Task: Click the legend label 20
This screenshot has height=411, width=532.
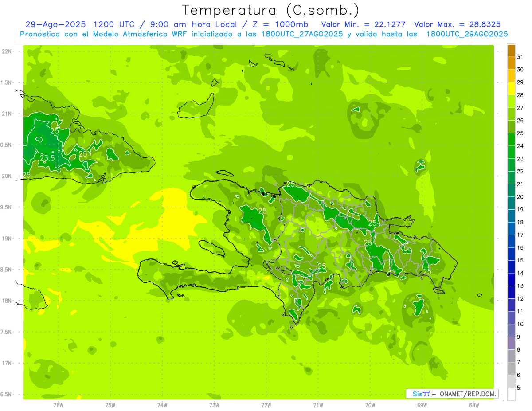Action: (x=520, y=196)
